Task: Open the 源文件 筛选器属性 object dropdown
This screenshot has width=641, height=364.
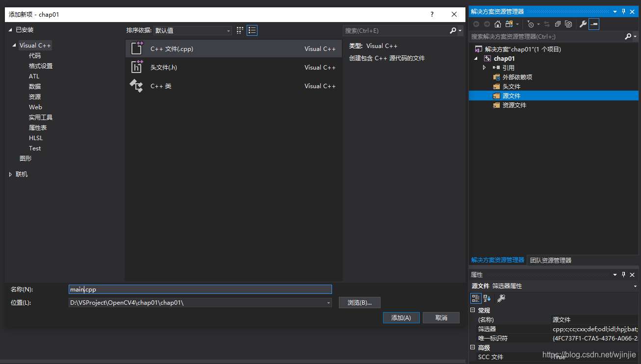Action: point(635,286)
